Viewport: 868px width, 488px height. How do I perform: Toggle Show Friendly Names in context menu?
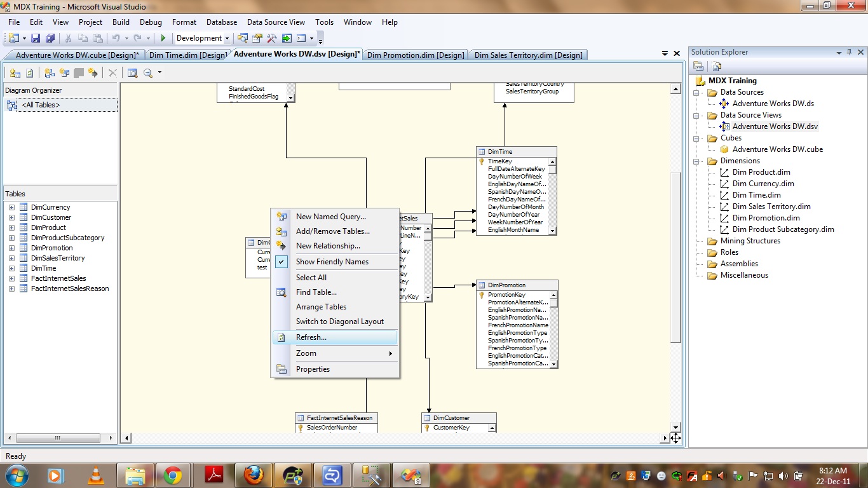pos(332,262)
